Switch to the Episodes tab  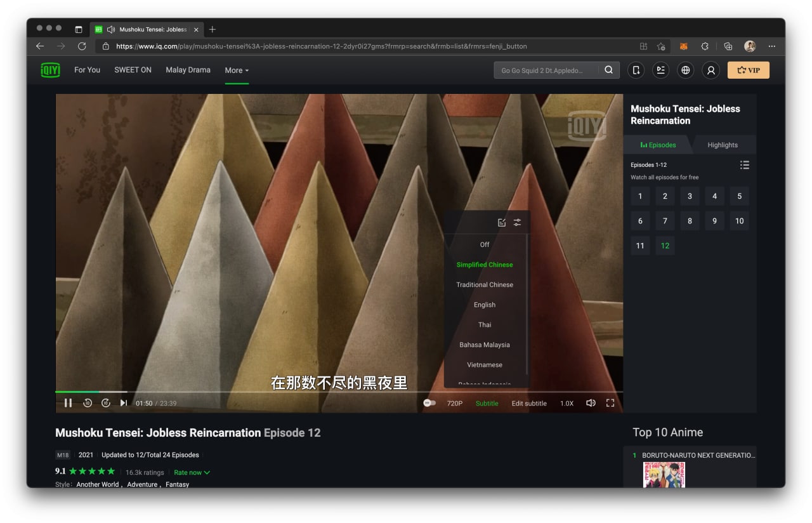pyautogui.click(x=658, y=145)
